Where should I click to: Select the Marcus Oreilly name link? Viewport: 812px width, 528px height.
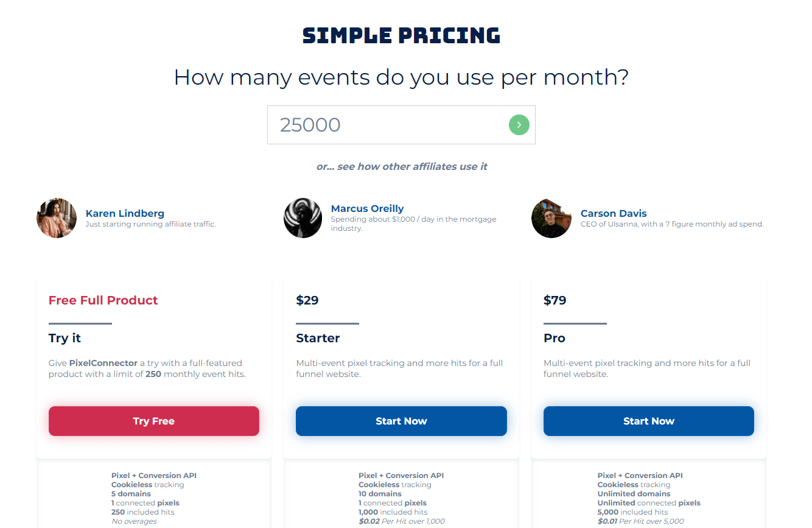coord(367,208)
